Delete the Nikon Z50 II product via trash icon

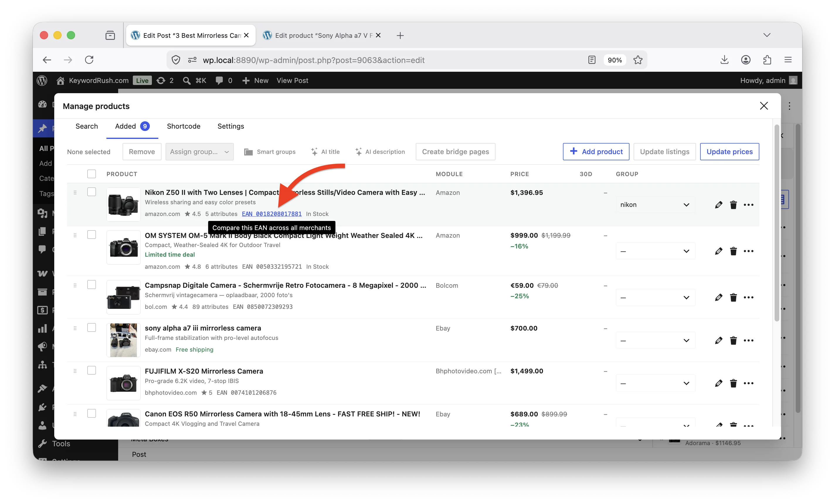(733, 205)
